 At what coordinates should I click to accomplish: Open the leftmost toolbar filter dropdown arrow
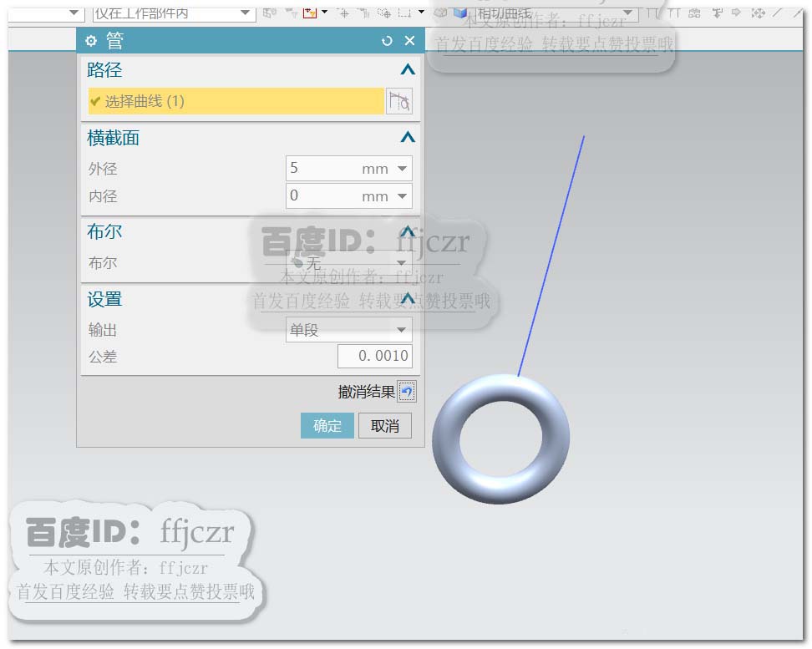(74, 13)
